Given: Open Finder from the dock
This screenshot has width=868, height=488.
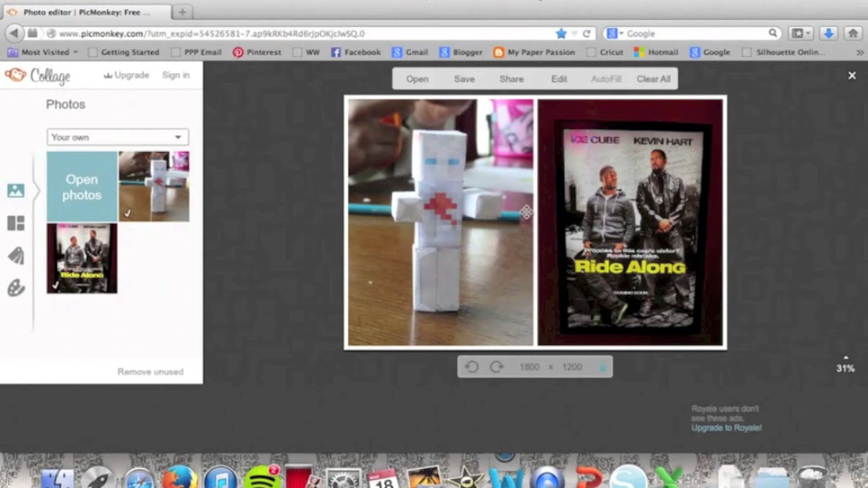Looking at the screenshot, I should (57, 479).
